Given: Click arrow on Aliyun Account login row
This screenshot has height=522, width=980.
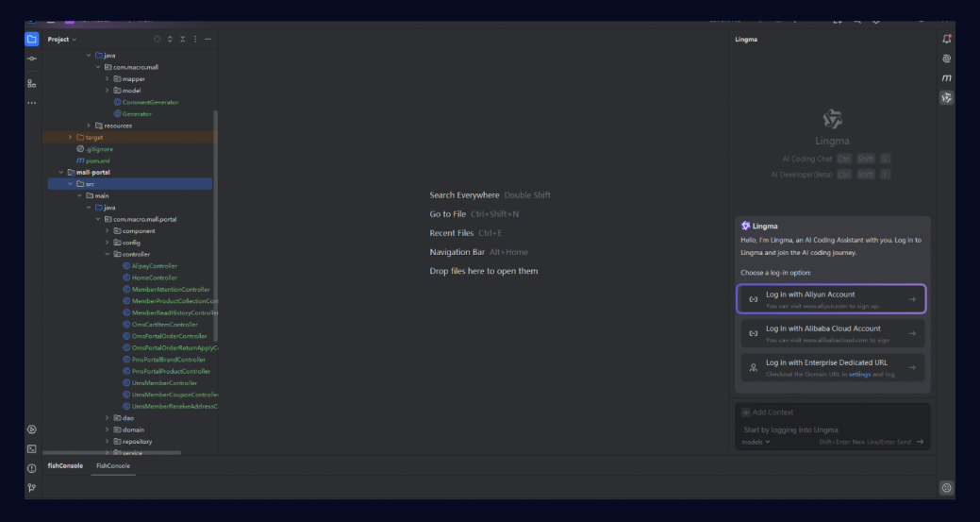Looking at the screenshot, I should [x=912, y=299].
